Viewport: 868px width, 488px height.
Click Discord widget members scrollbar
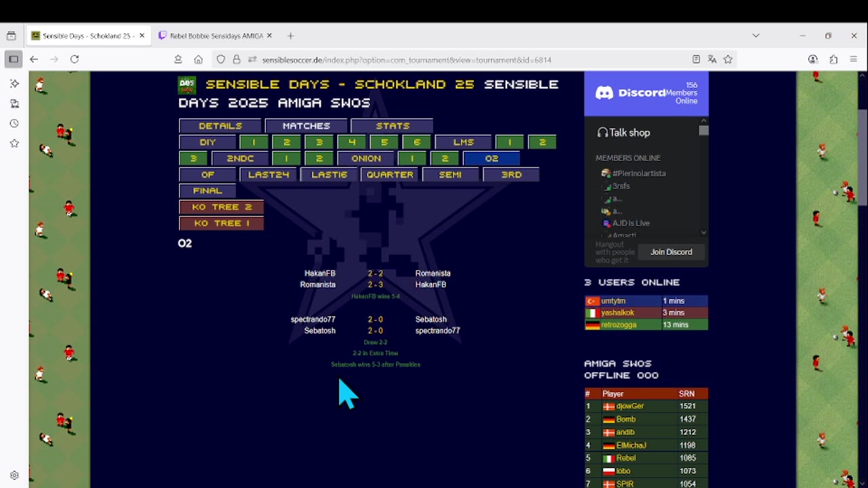coord(703,130)
